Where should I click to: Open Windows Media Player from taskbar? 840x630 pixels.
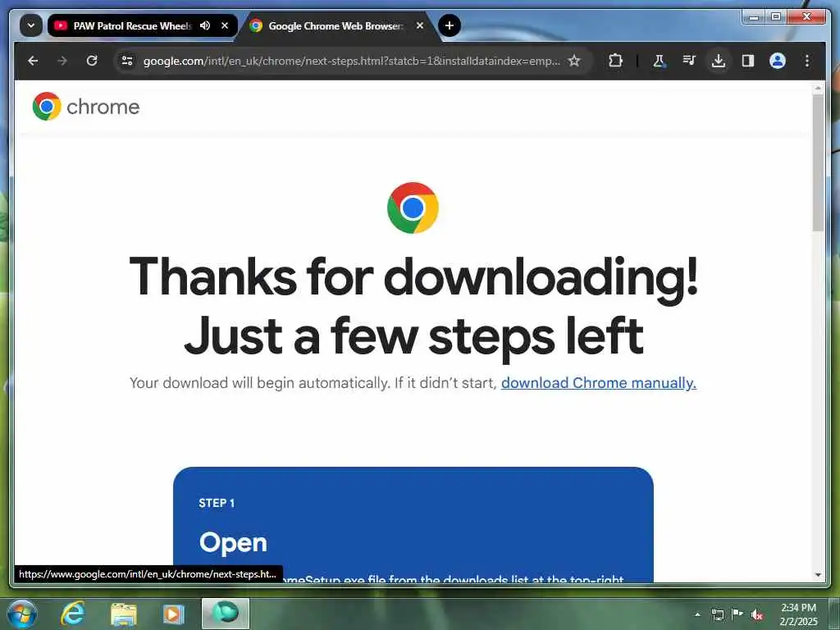(173, 614)
